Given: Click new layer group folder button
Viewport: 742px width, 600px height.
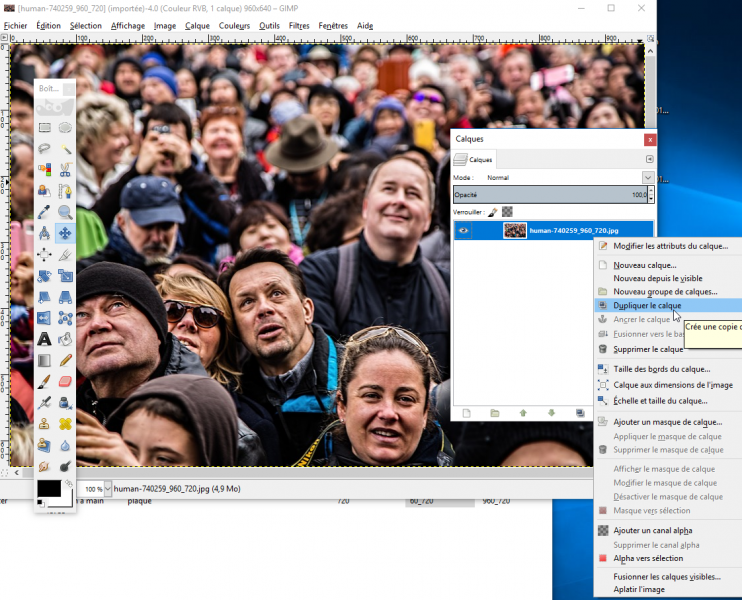Looking at the screenshot, I should coord(495,413).
